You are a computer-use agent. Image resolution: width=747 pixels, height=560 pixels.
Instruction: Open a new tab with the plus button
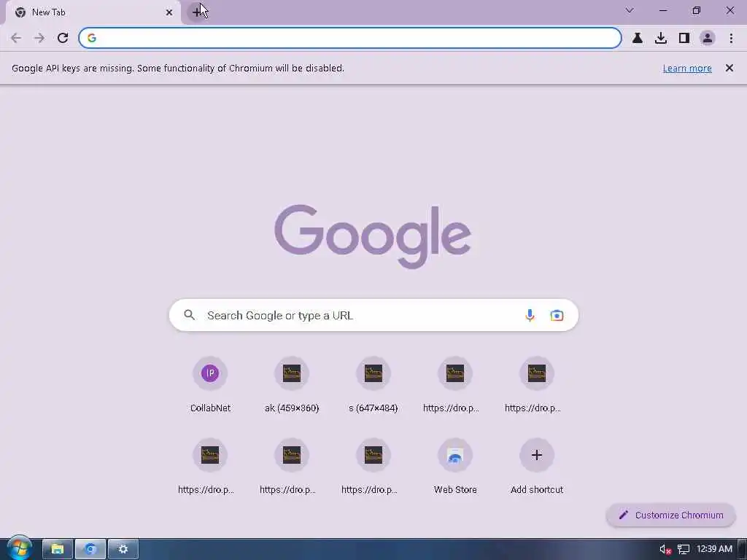197,12
